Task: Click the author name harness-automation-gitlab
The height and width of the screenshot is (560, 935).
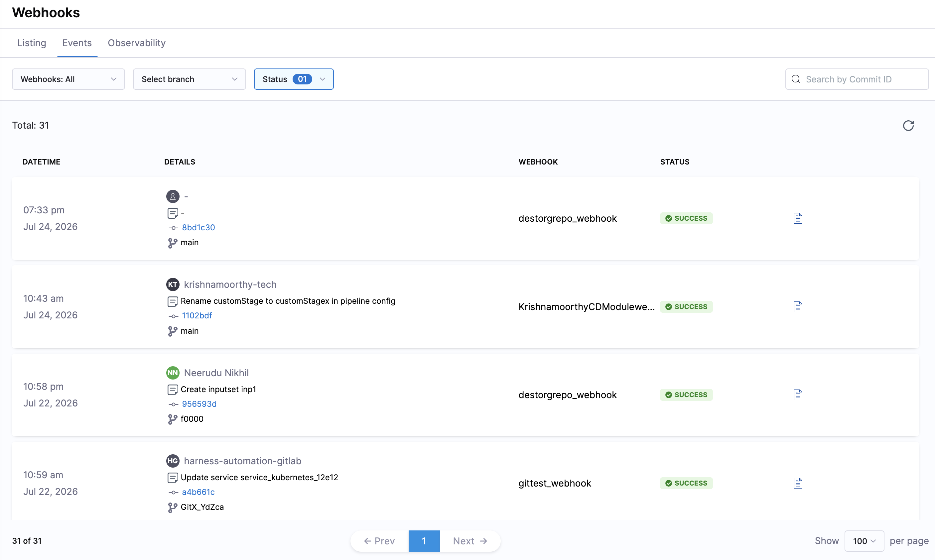Action: (x=243, y=461)
